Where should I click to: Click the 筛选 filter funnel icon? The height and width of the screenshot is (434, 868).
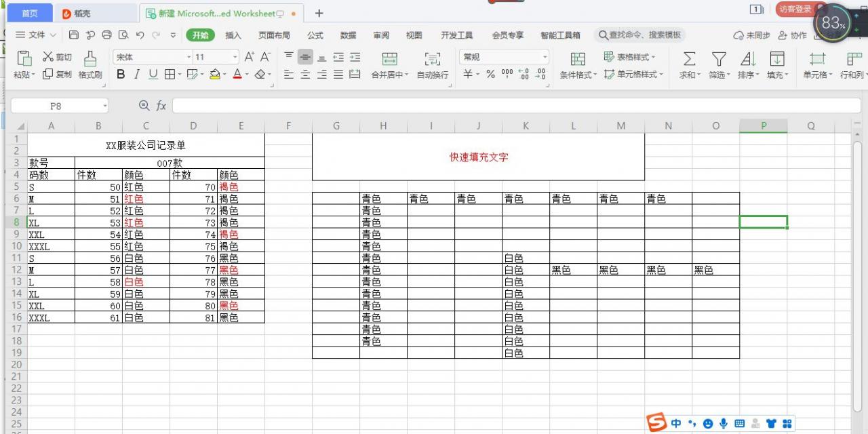click(x=719, y=58)
